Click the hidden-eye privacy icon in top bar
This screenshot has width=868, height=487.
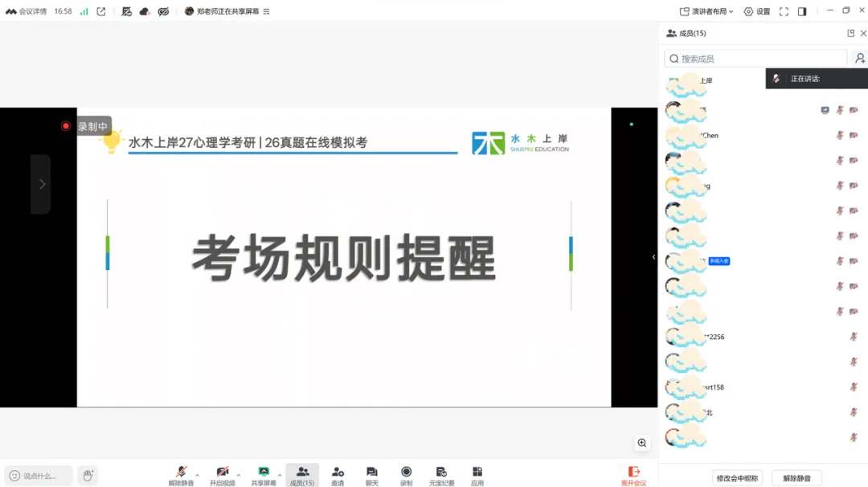[x=163, y=11]
